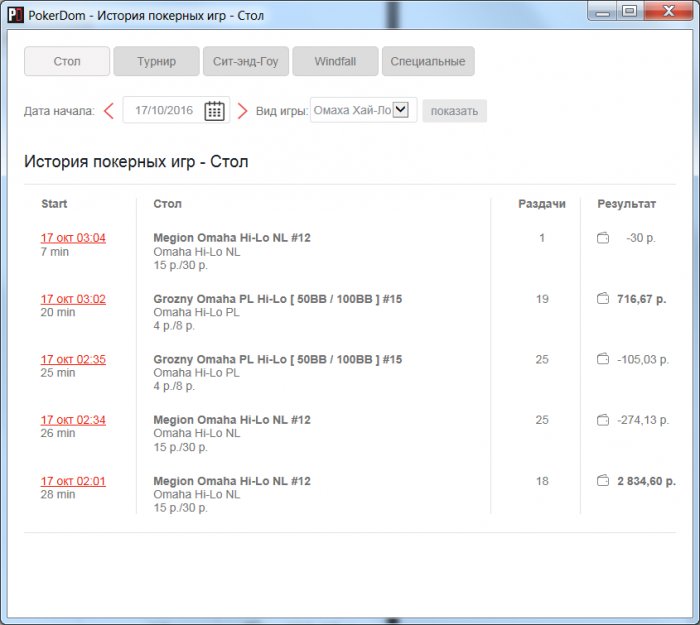700x625 pixels.
Task: Click the Раздачи column header
Action: pos(542,204)
